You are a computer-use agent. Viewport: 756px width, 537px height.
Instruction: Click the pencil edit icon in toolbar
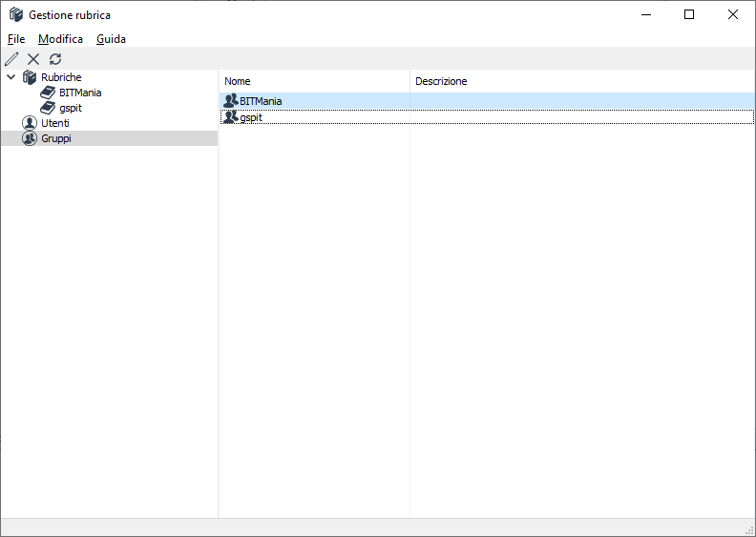pos(11,59)
